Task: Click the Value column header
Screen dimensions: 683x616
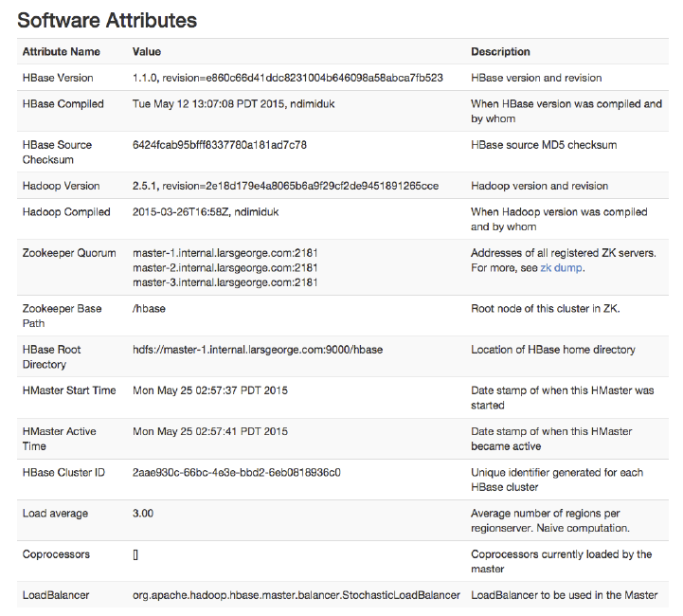Action: pos(147,52)
